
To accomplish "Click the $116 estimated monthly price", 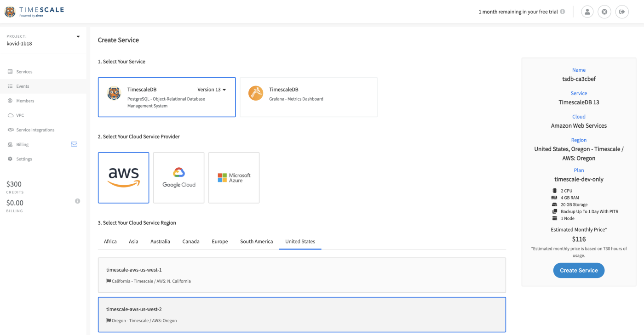I will [x=579, y=239].
